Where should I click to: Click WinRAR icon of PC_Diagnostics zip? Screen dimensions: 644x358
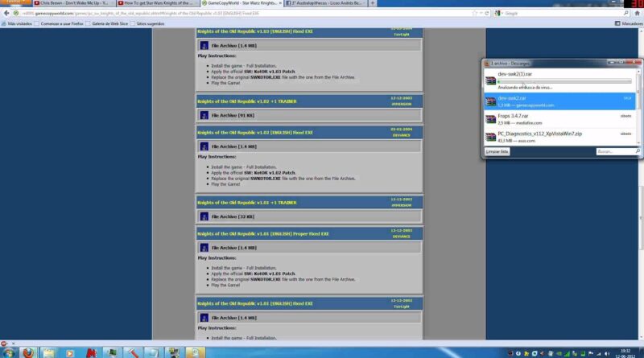point(490,137)
